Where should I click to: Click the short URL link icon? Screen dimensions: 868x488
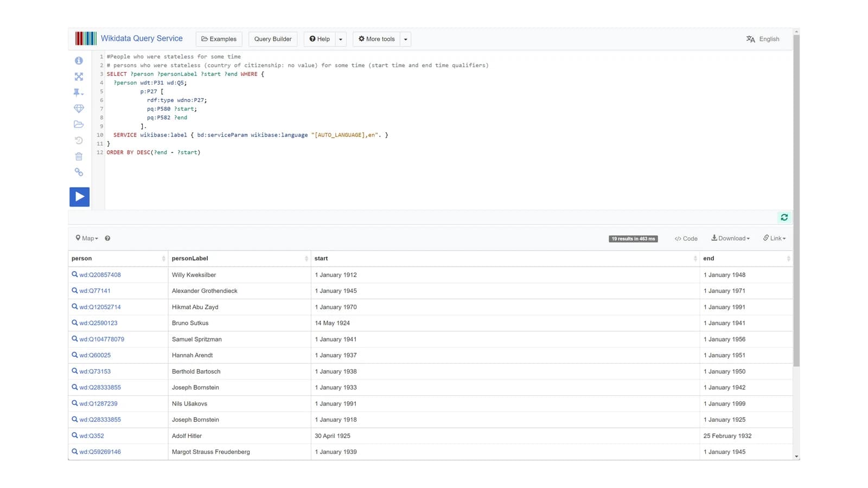click(x=79, y=172)
